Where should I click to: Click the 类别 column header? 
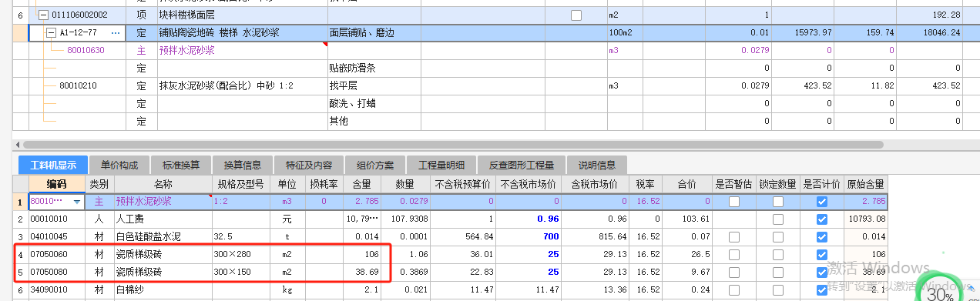pyautogui.click(x=99, y=184)
